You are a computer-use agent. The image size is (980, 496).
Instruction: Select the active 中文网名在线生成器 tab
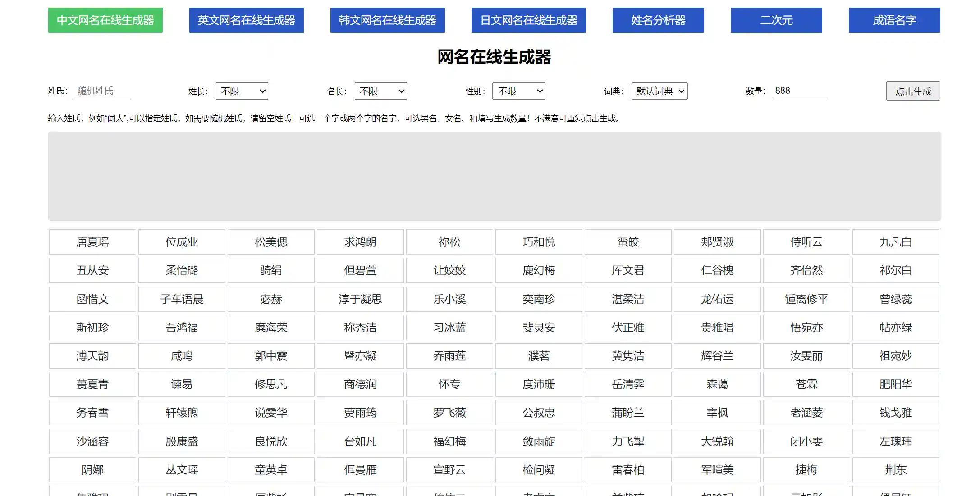(105, 20)
